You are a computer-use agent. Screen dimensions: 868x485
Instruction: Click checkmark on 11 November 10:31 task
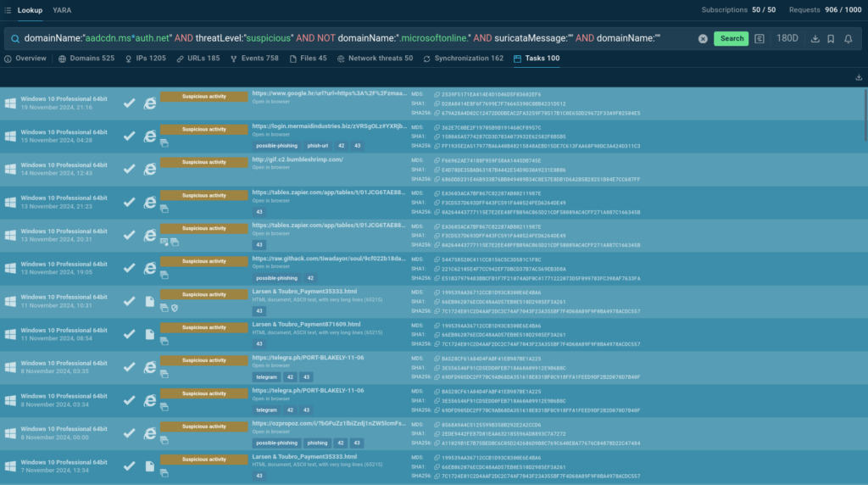129,302
